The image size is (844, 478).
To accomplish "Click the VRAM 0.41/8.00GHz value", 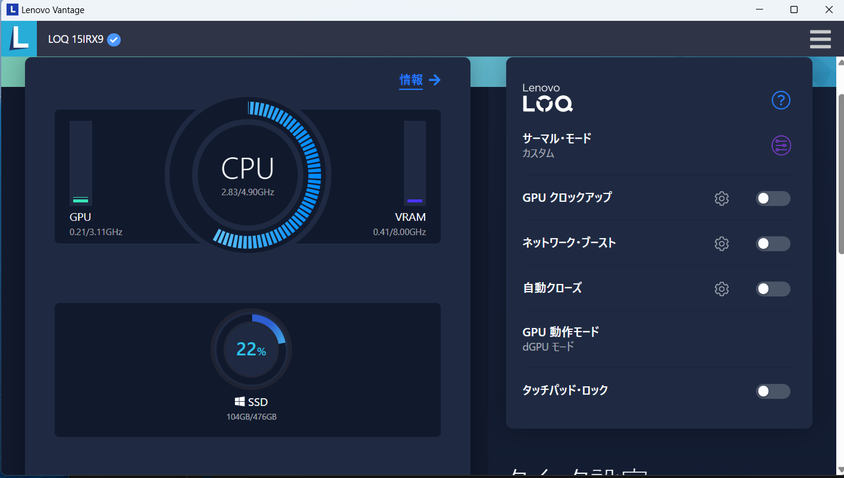I will pyautogui.click(x=399, y=232).
